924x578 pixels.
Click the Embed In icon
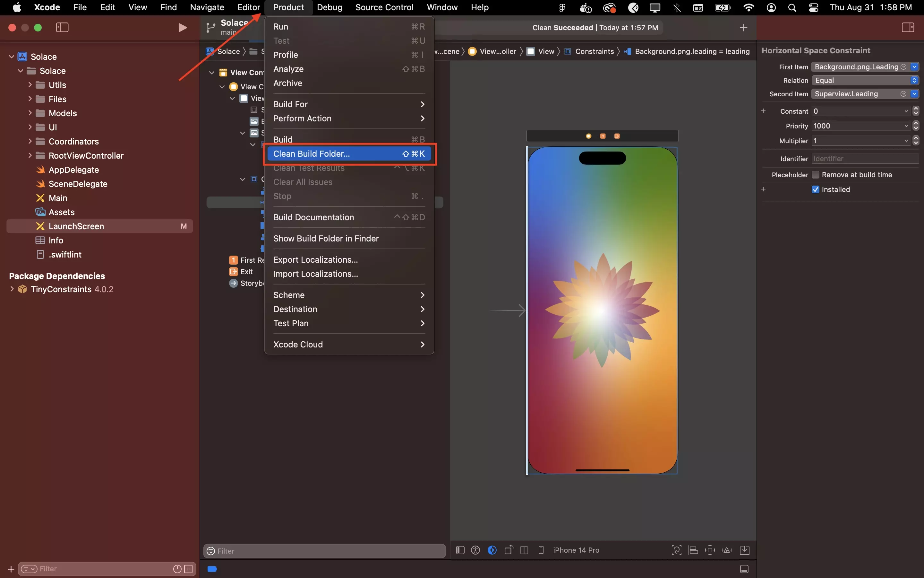(745, 550)
